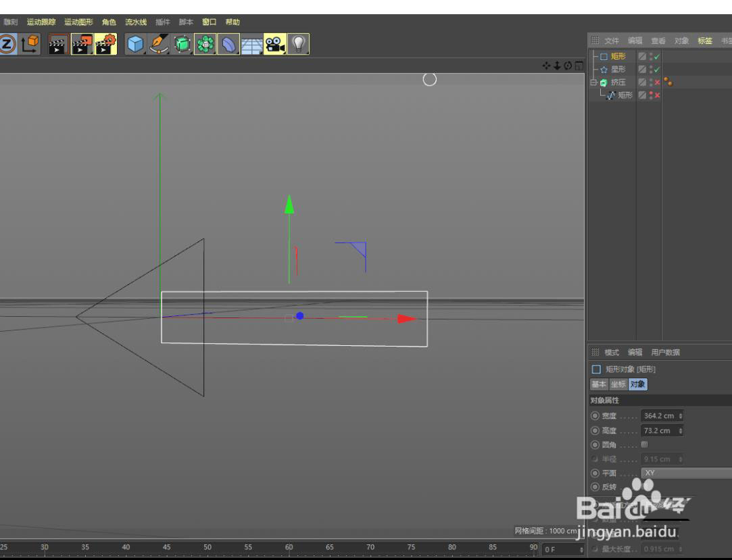
Task: Adjust the 宽度 value stepper arrows
Action: click(680, 415)
